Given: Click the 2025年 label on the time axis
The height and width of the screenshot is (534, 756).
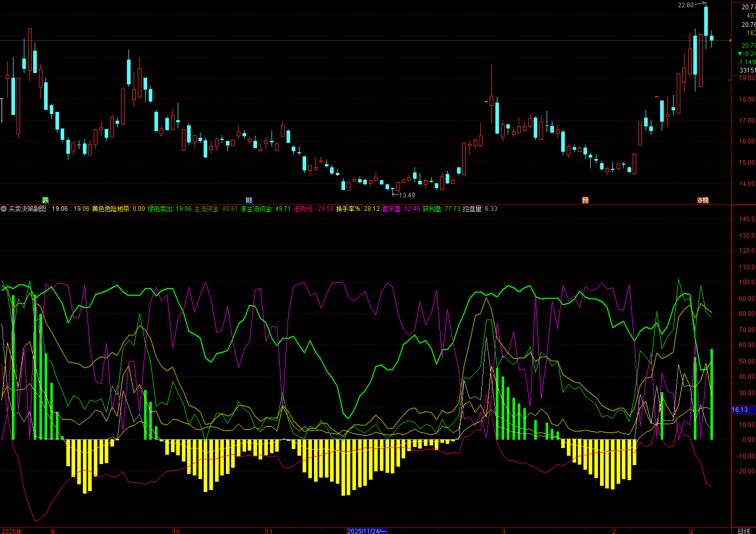Looking at the screenshot, I should click(x=11, y=531).
